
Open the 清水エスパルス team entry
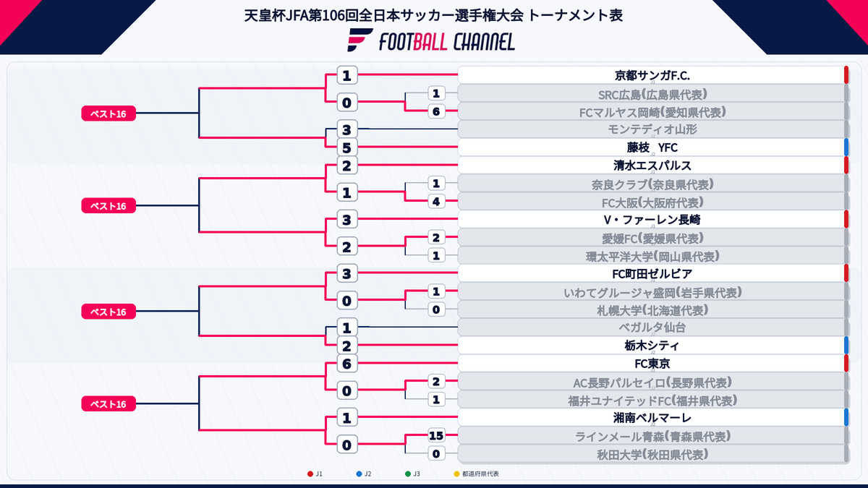coord(653,166)
